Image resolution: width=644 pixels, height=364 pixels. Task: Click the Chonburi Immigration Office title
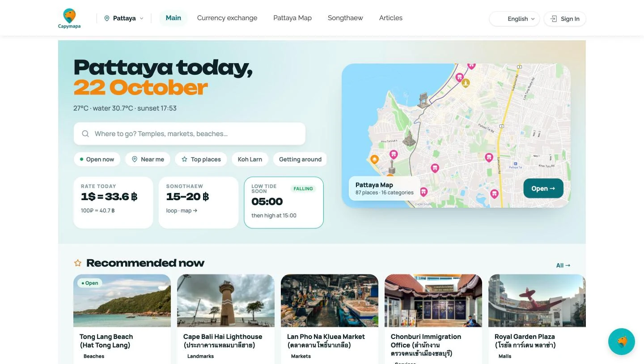pos(426,345)
